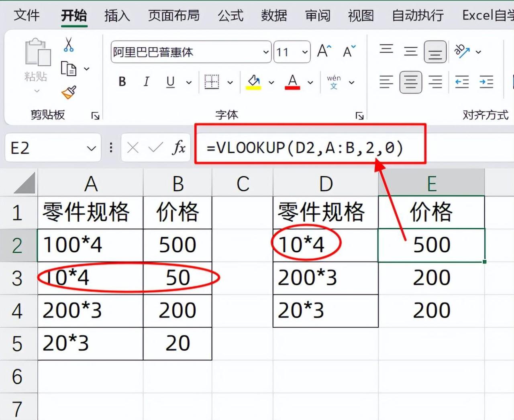Click the Paste clipboard icon
The width and height of the screenshot is (514, 420).
[38, 52]
